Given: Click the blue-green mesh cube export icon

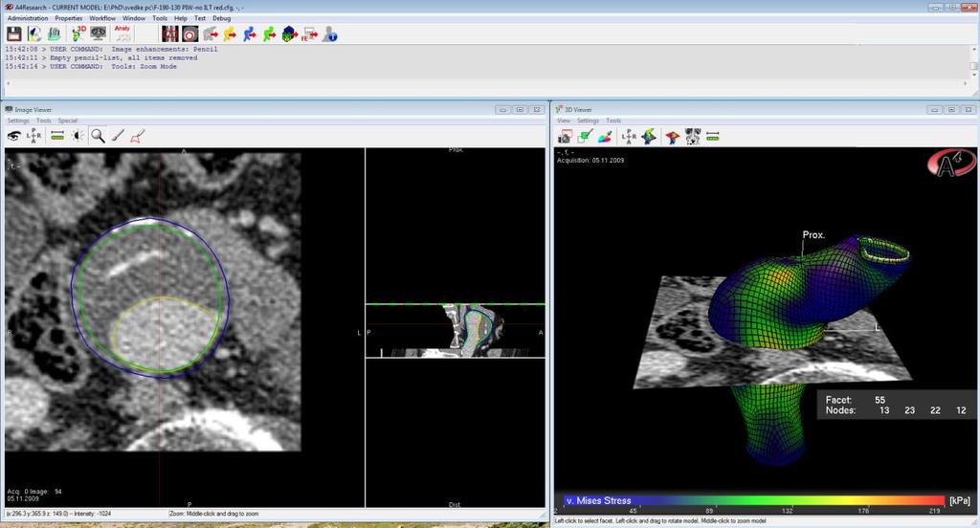Looking at the screenshot, I should click(x=289, y=33).
